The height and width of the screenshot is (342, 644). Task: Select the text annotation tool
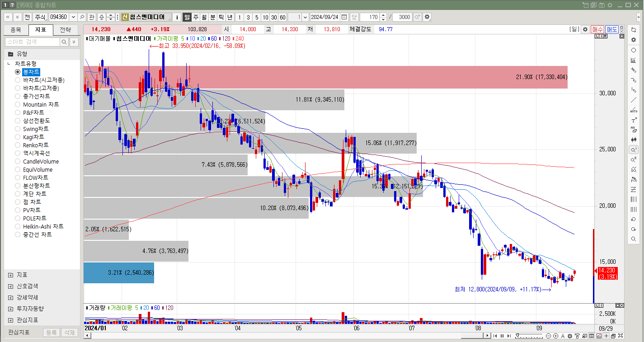pos(634,120)
